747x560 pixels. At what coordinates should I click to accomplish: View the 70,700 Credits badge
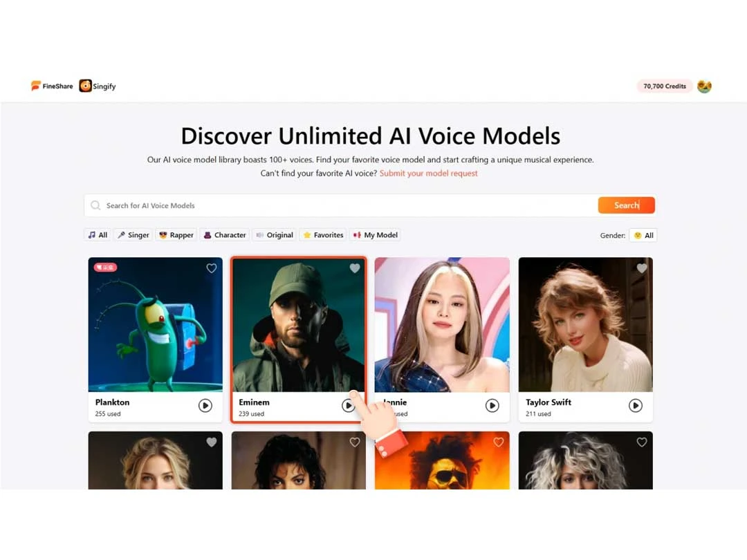665,86
